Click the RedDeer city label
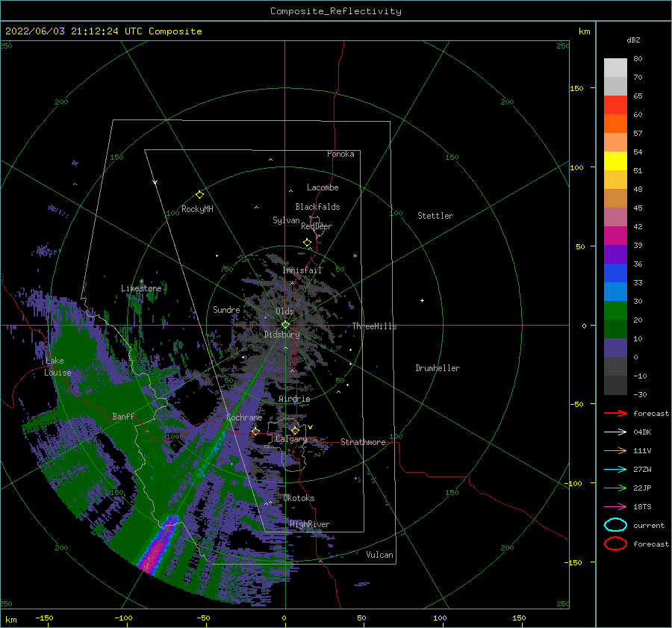The width and height of the screenshot is (672, 628). 317,226
